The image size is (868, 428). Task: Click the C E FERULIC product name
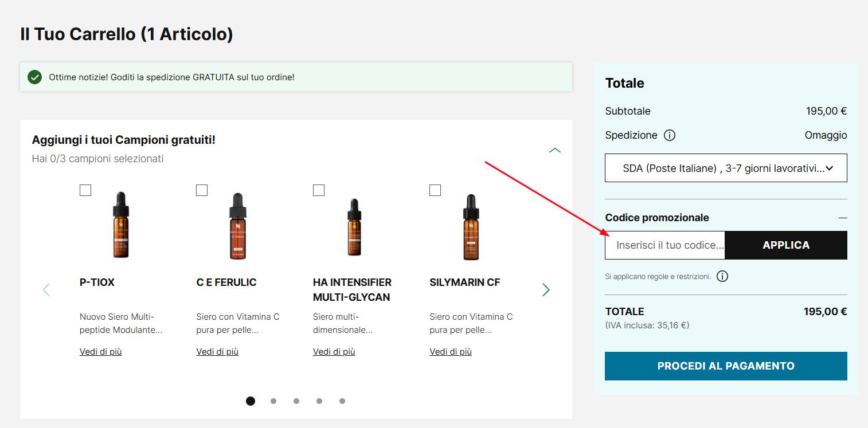tap(226, 282)
